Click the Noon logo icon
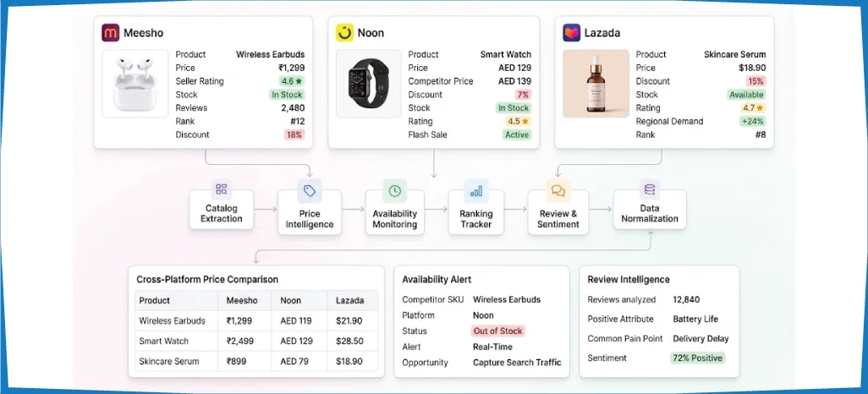Screen dimensions: 868x394 (x=344, y=33)
